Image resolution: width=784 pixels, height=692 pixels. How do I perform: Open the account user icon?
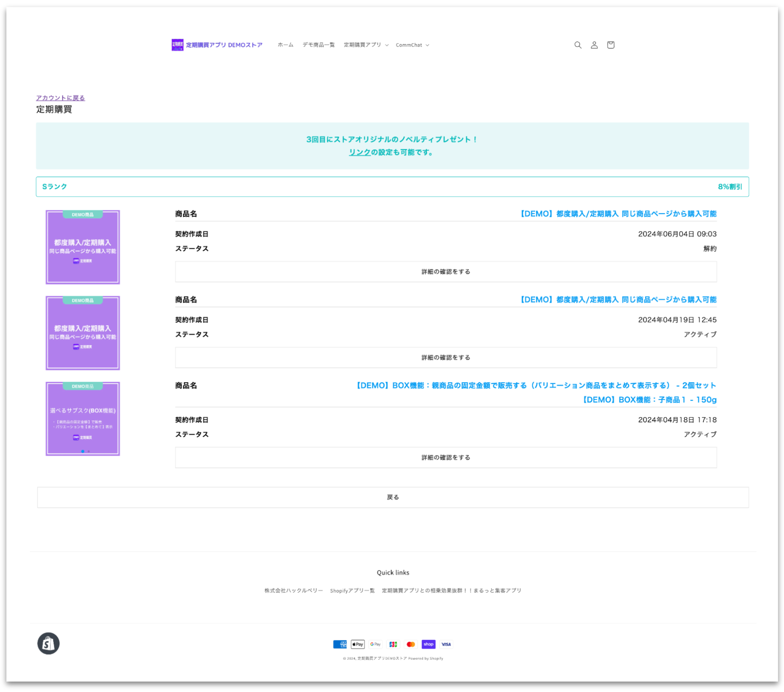tap(594, 45)
